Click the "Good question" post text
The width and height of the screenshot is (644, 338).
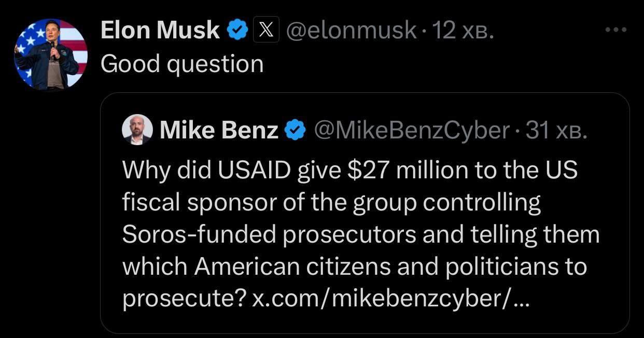pos(181,64)
